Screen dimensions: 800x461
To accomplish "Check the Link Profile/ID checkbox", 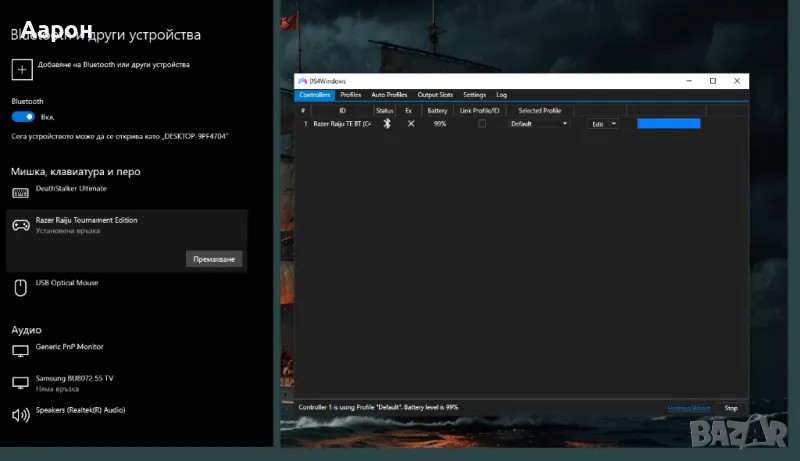I will (x=482, y=124).
